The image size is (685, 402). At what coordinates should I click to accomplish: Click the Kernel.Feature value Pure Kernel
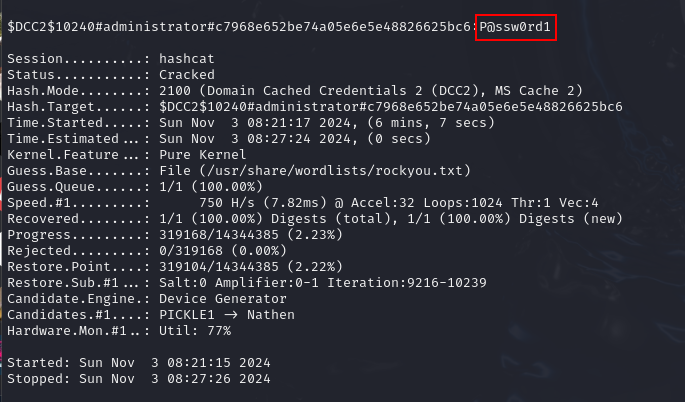tap(202, 155)
